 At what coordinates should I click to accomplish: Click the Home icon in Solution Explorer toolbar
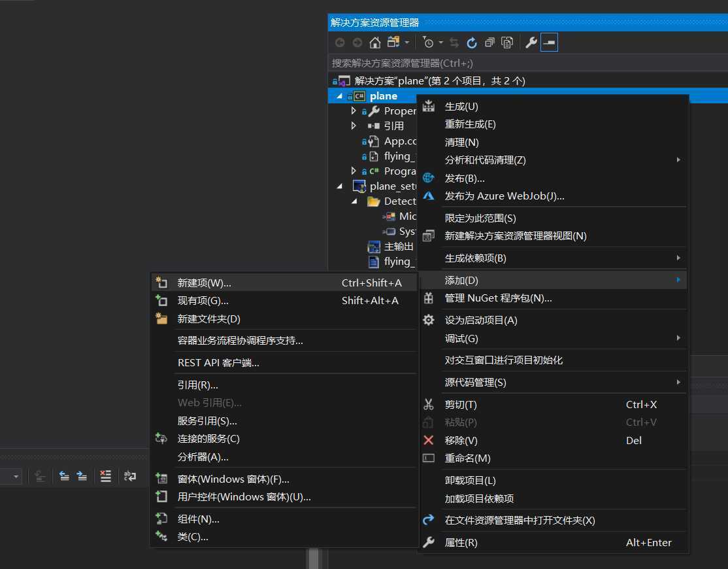pyautogui.click(x=374, y=43)
